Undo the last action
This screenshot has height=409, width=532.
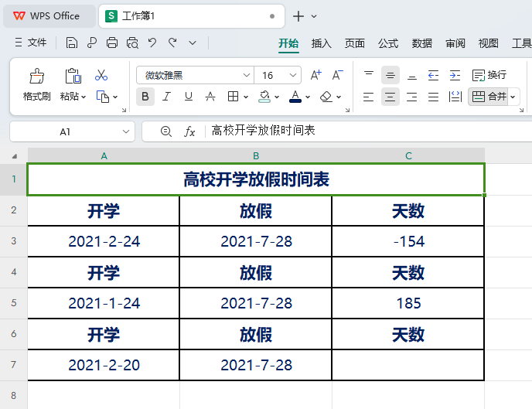(x=152, y=43)
